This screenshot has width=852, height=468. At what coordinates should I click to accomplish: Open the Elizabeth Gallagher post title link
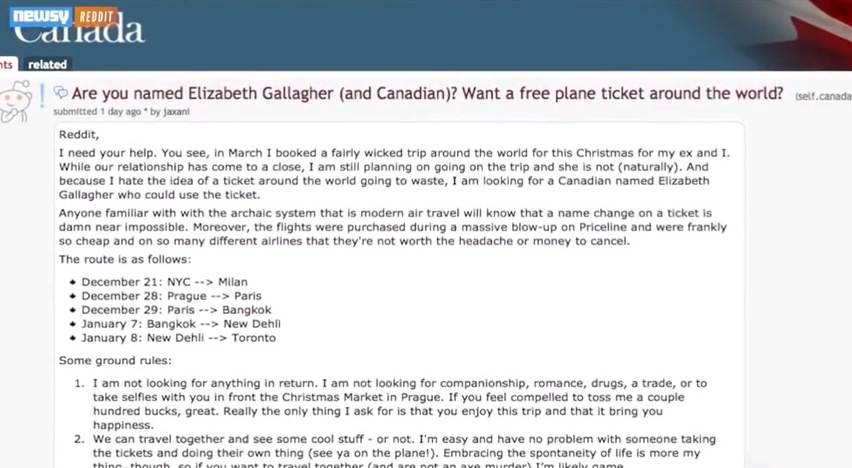click(x=427, y=93)
